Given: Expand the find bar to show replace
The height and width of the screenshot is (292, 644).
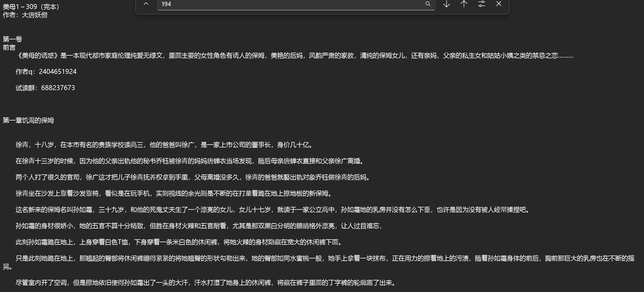Looking at the screenshot, I should point(146,4).
